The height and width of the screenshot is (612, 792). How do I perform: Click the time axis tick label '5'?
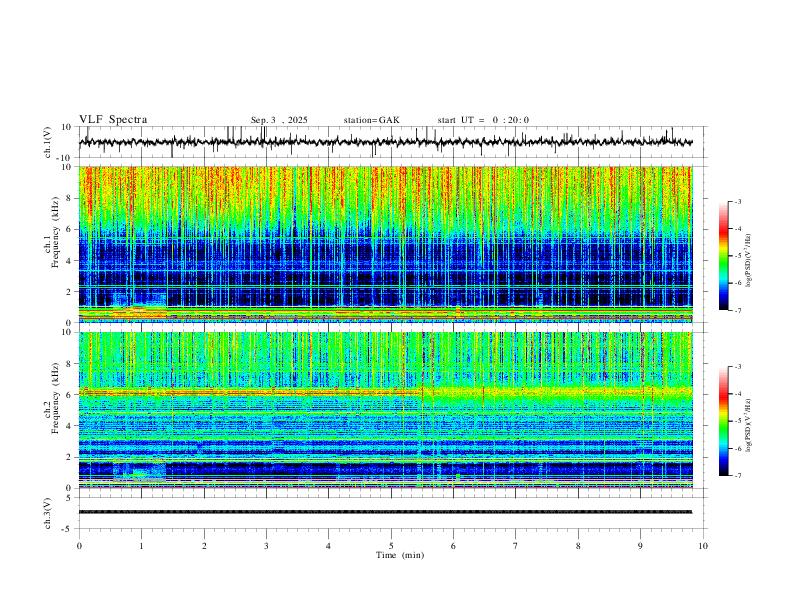click(x=391, y=546)
